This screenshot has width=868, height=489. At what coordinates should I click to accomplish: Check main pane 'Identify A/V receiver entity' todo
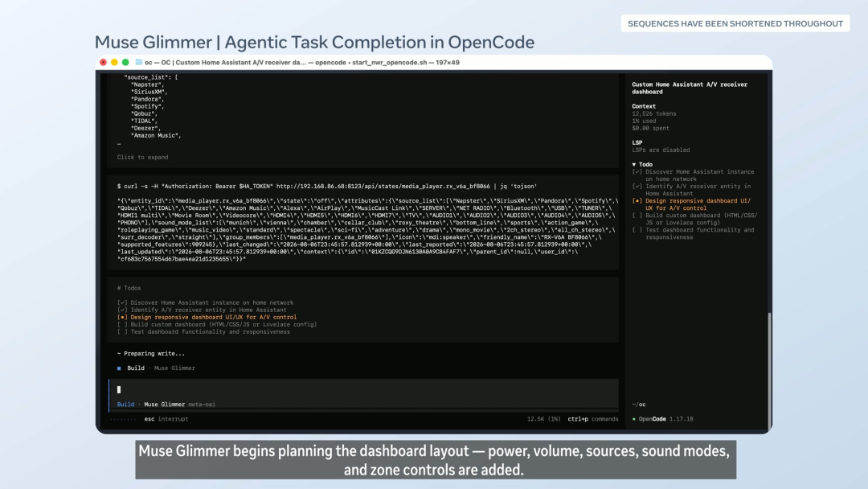[x=122, y=310]
